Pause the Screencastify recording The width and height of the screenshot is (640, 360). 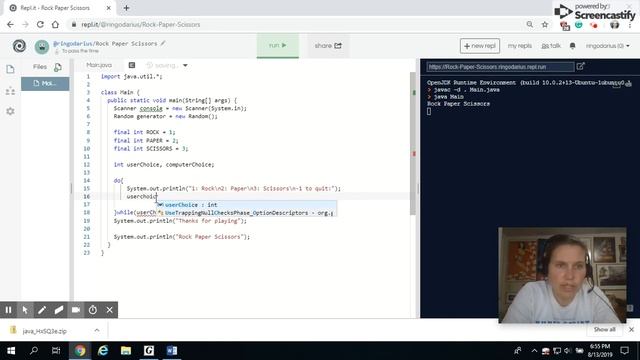(x=8, y=310)
